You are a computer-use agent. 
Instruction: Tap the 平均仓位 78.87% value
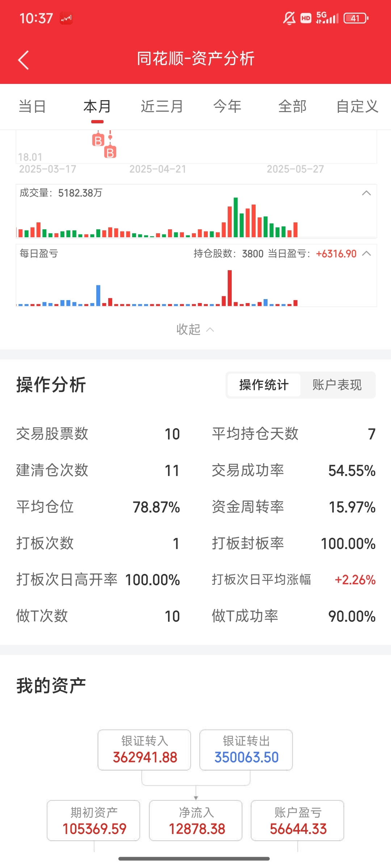point(156,507)
